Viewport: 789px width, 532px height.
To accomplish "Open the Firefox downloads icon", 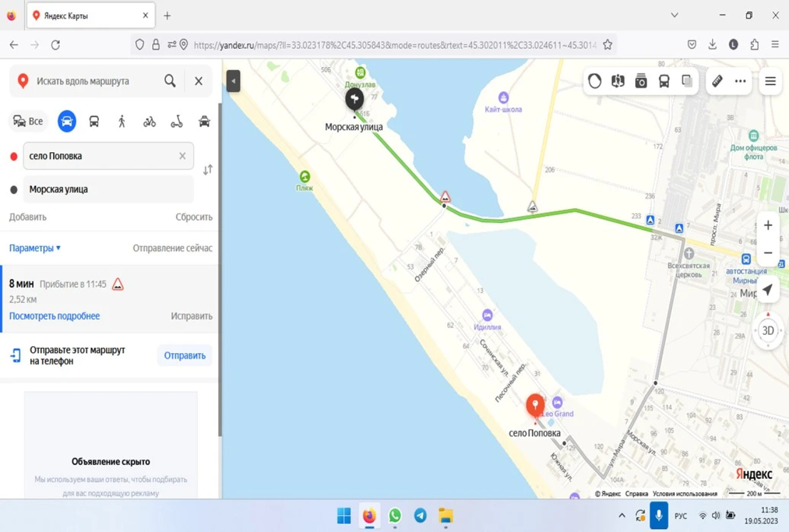I will (x=712, y=45).
